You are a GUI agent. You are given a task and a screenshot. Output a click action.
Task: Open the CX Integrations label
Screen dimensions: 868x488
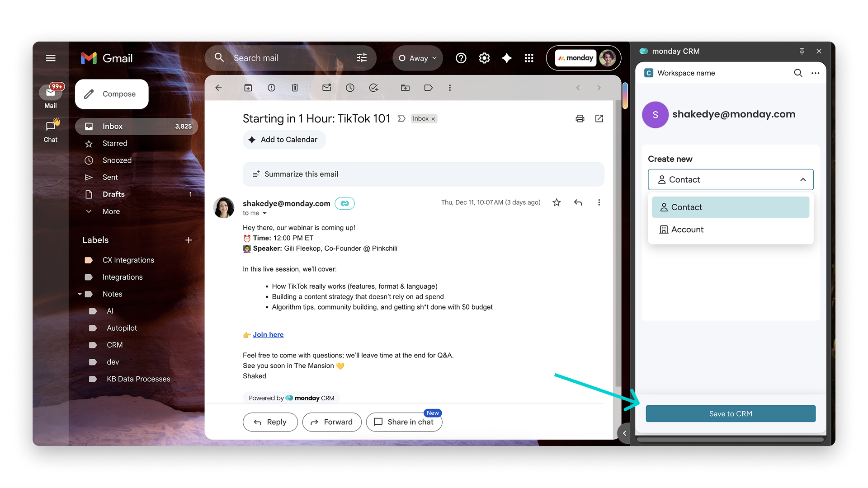pos(128,260)
